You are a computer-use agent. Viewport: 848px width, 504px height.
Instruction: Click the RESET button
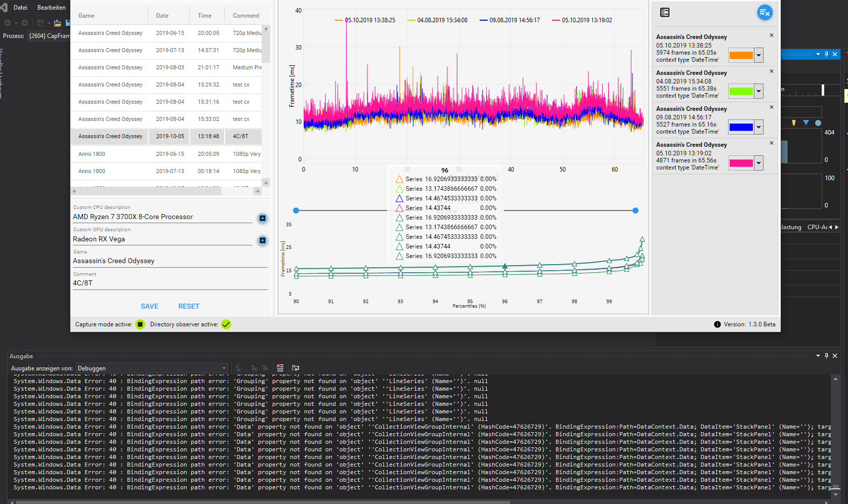click(x=189, y=306)
